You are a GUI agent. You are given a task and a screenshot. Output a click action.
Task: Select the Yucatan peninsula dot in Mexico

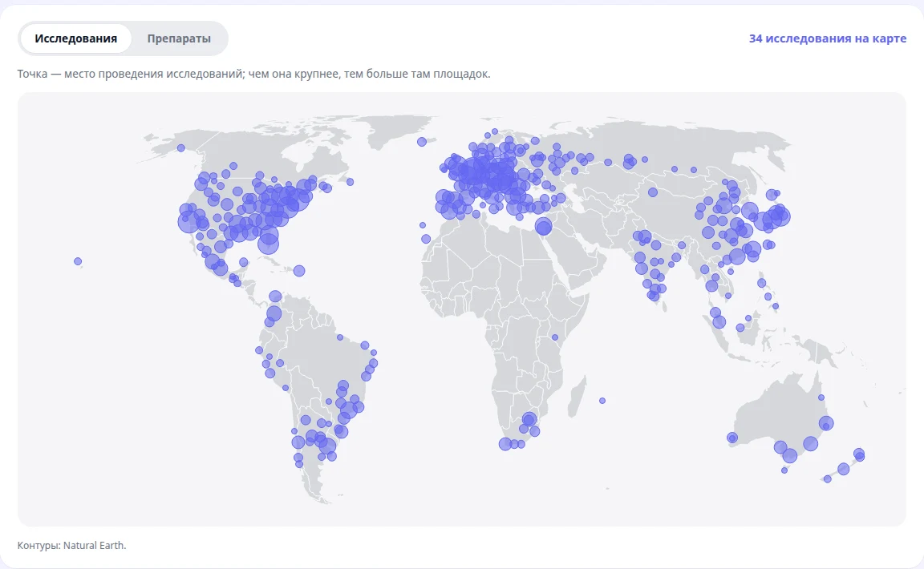point(243,262)
